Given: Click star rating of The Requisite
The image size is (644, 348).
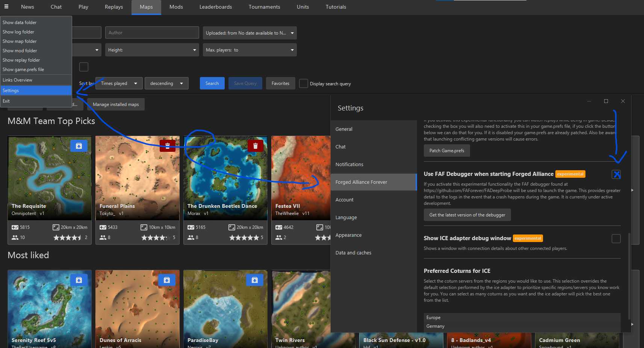Looking at the screenshot, I should [68, 238].
